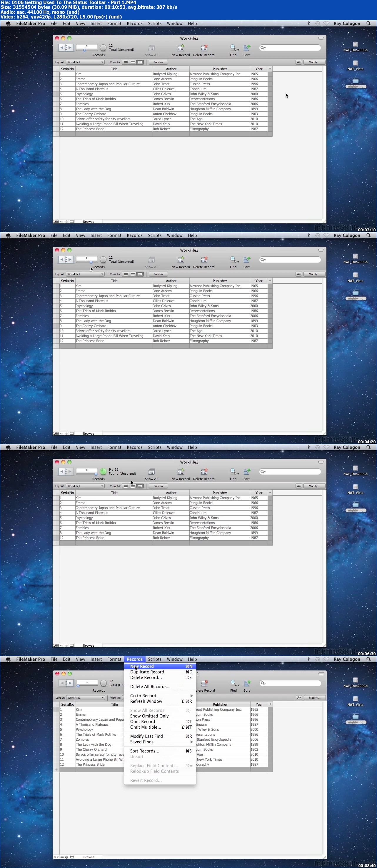The height and width of the screenshot is (868, 377).
Task: Open the WorkFile1 Layout dropdown in the 00:02:10 frame
Action: (85, 62)
